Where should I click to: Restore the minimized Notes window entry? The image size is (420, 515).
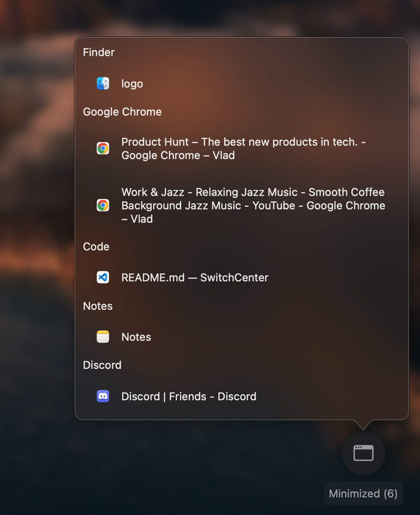tap(136, 337)
